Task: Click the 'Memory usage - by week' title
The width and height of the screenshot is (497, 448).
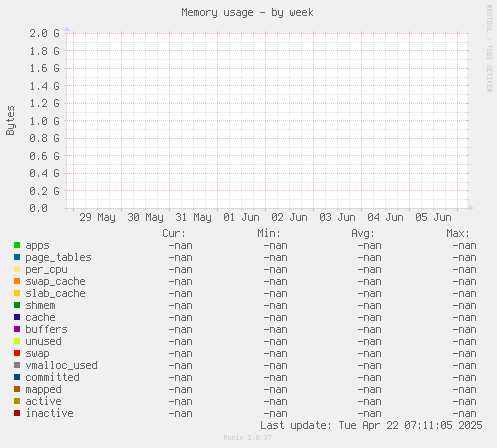Action: coord(247,13)
